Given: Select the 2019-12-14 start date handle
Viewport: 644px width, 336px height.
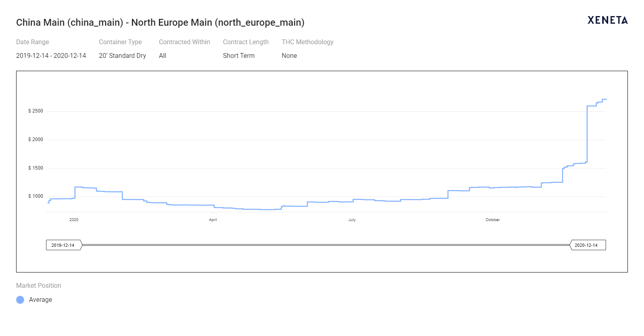Looking at the screenshot, I should point(64,245).
